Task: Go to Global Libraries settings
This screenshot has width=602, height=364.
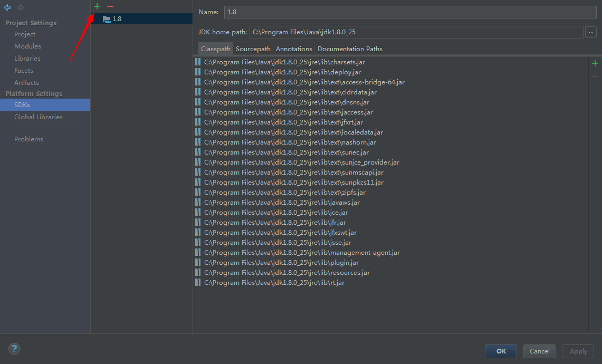Action: [39, 117]
